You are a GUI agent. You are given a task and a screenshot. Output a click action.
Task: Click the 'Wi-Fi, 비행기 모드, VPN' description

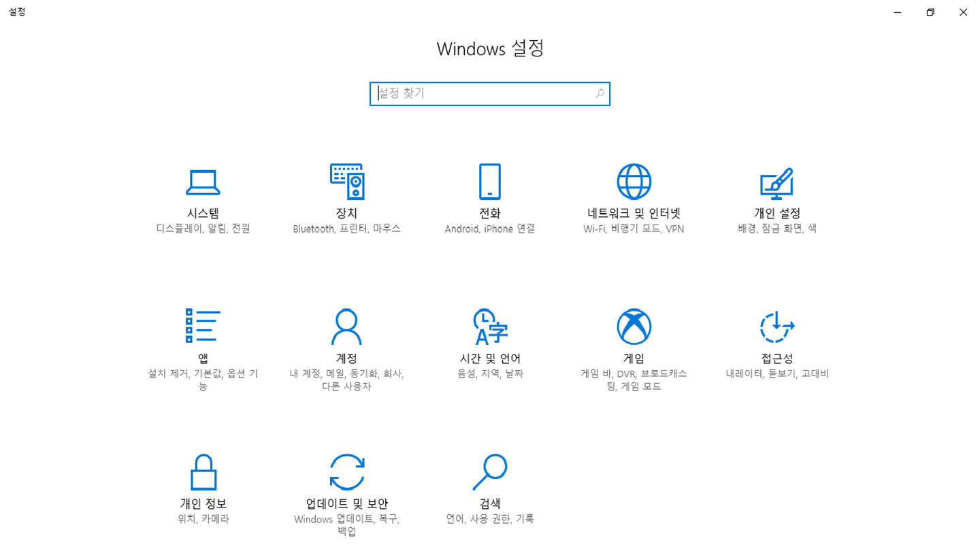click(634, 229)
